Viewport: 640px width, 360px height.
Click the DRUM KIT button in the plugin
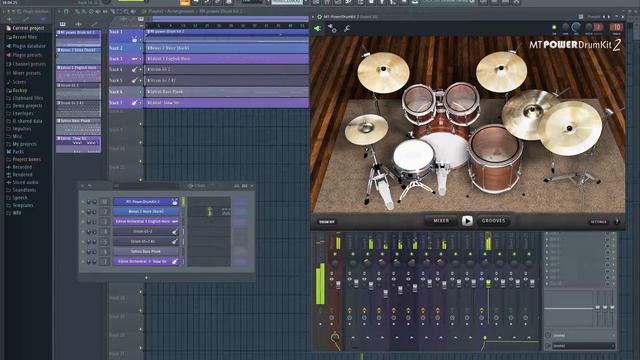[x=327, y=222]
